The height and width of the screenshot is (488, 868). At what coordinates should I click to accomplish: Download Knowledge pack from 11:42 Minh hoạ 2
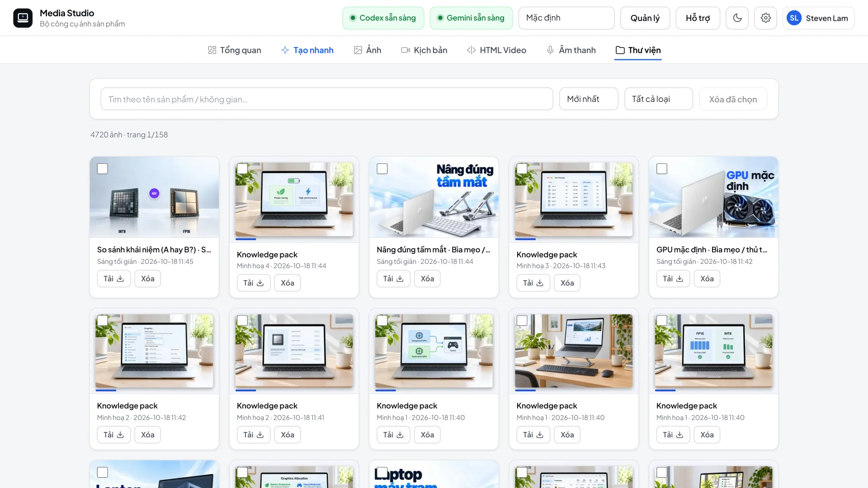click(x=114, y=435)
